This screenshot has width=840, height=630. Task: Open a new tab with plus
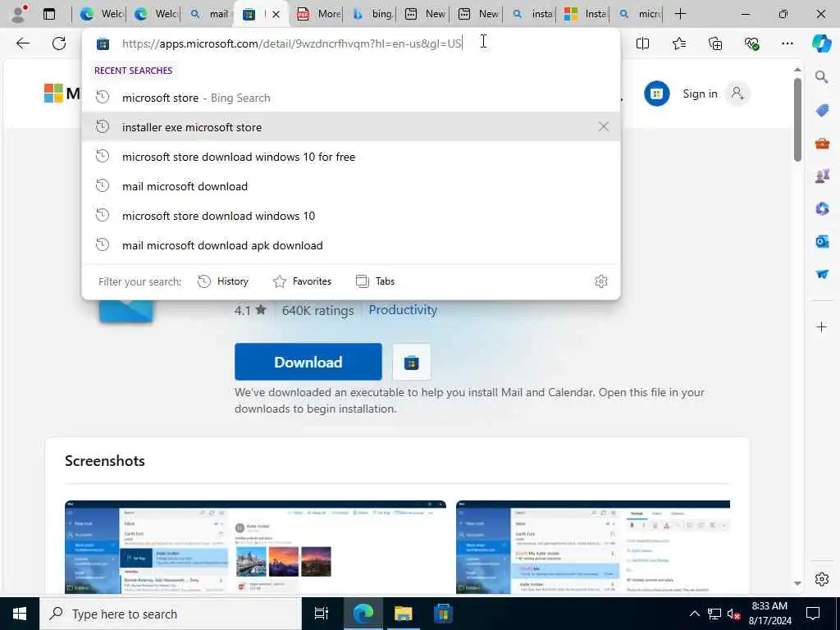[680, 14]
